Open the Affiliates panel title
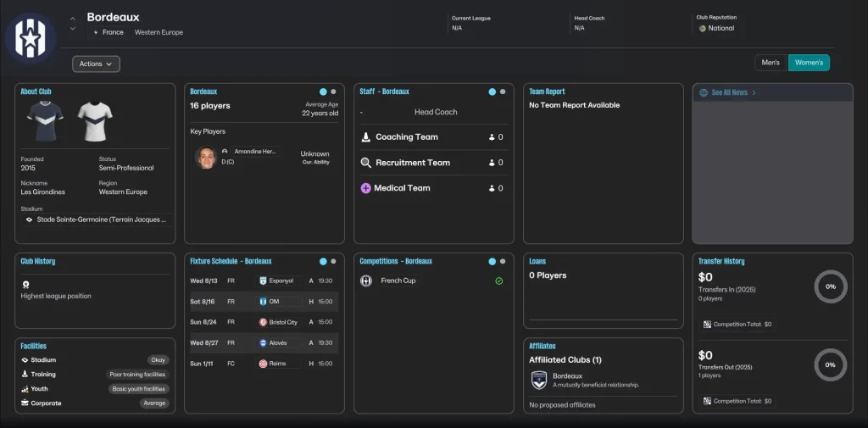Viewport: 868px width, 428px height. click(542, 346)
